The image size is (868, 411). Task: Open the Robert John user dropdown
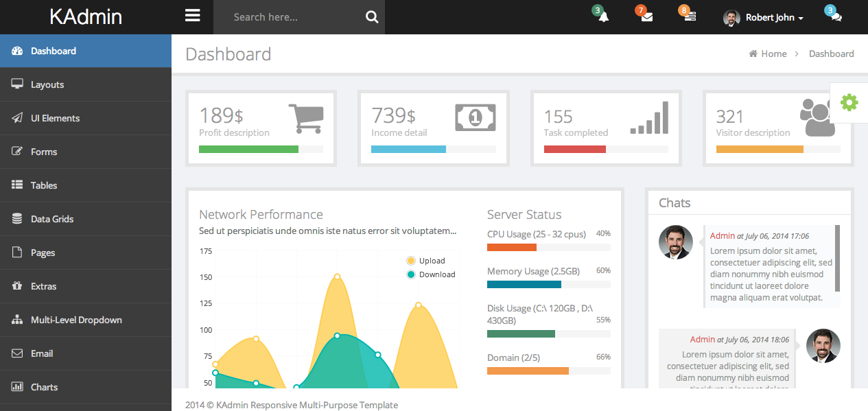(763, 18)
